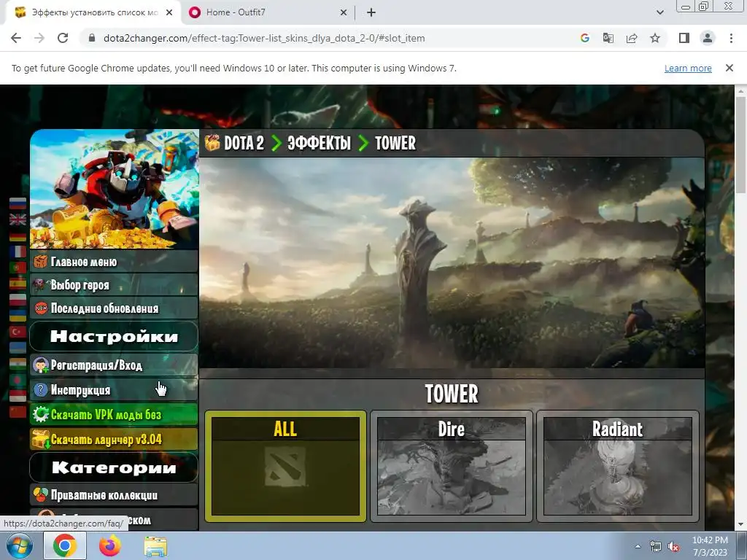Open Windows Explorer from taskbar
The height and width of the screenshot is (560, 747).
pos(155,546)
